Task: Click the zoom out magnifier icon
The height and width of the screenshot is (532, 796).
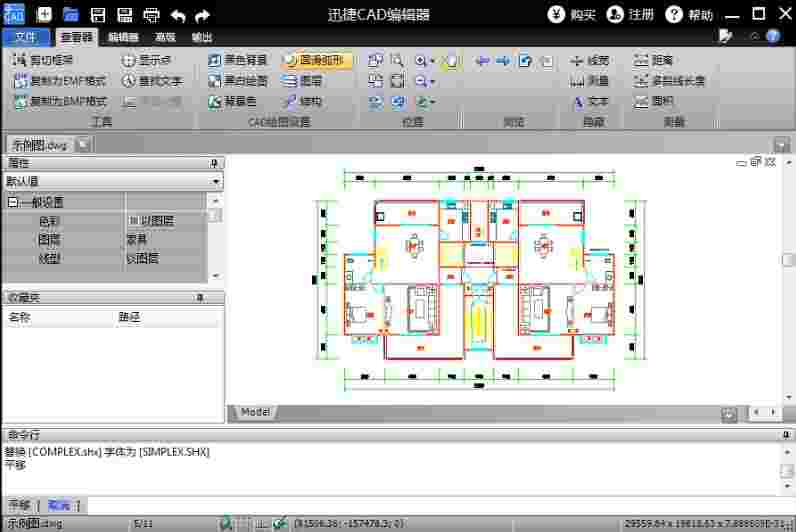Action: click(420, 81)
